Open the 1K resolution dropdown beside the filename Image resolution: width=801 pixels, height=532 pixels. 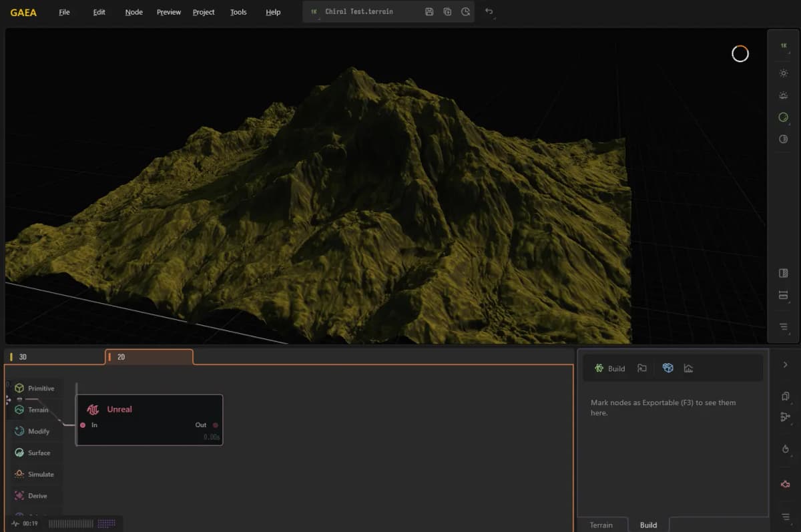click(x=314, y=12)
